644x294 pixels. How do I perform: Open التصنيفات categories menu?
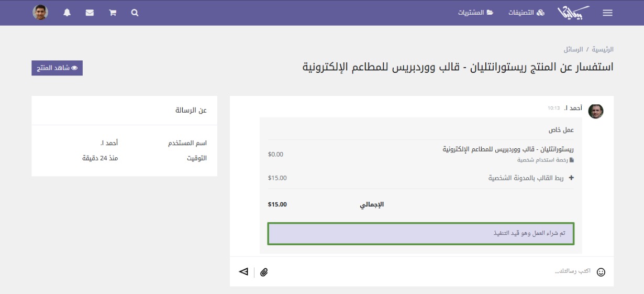[x=526, y=13]
